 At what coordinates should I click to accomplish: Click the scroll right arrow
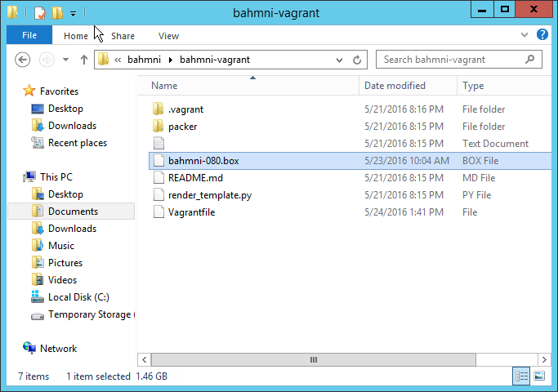tap(544, 359)
